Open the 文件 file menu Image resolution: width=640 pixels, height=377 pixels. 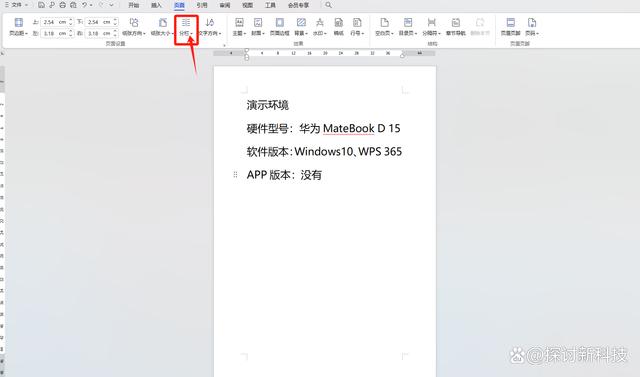[16, 5]
